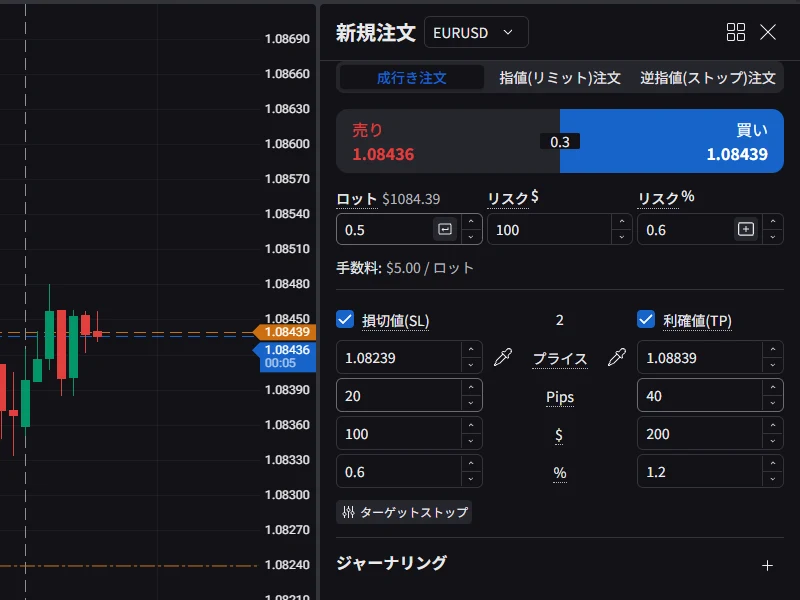The width and height of the screenshot is (800, 600).
Task: Decrease the リスク$ value with down arrow
Action: click(621, 237)
